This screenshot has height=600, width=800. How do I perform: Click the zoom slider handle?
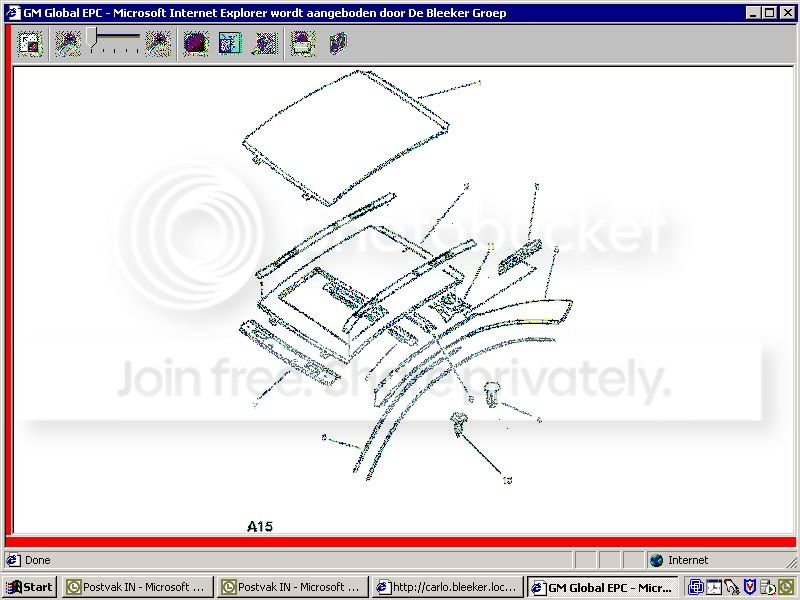pos(91,39)
